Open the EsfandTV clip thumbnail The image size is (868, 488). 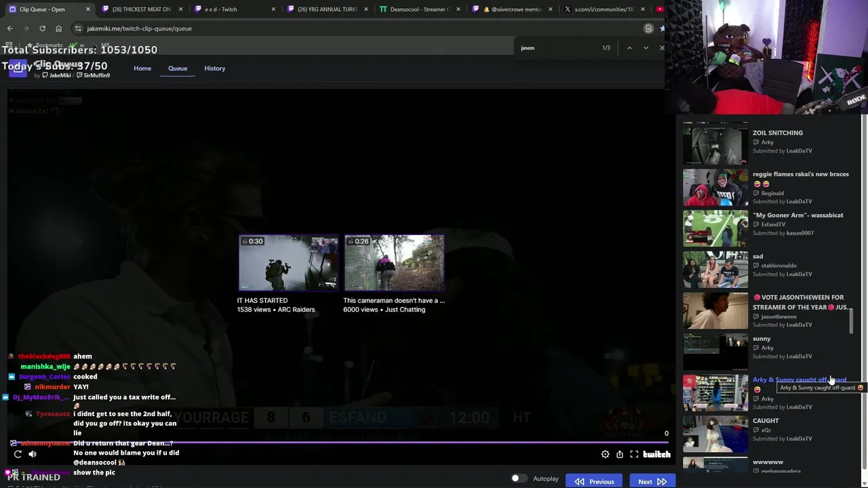point(715,229)
